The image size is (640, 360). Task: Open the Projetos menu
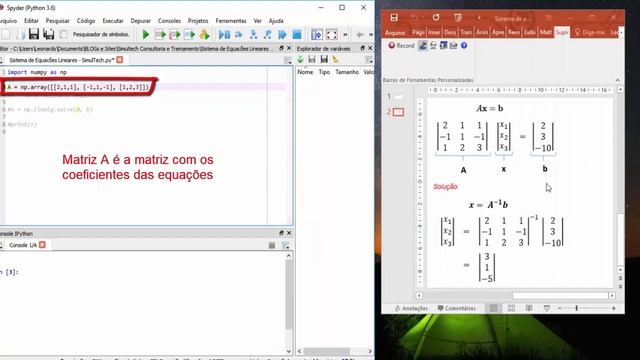[198, 21]
